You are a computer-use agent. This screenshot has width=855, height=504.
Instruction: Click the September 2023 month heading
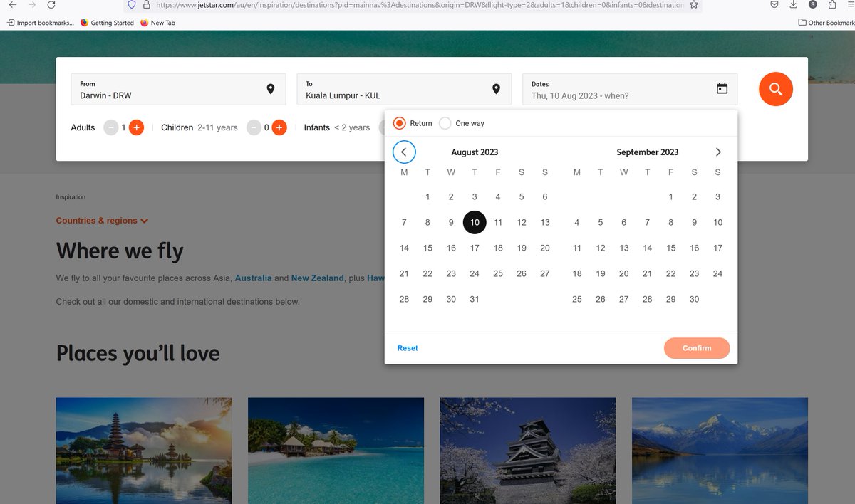click(x=647, y=152)
